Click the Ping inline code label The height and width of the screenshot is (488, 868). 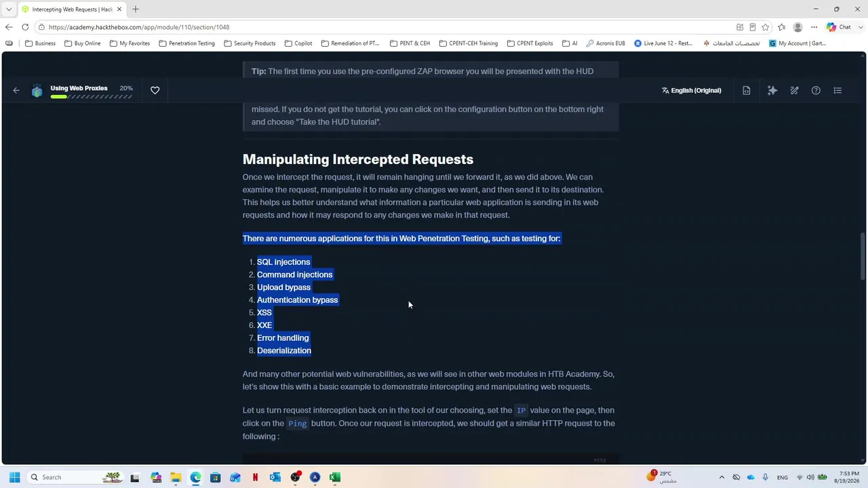297,424
